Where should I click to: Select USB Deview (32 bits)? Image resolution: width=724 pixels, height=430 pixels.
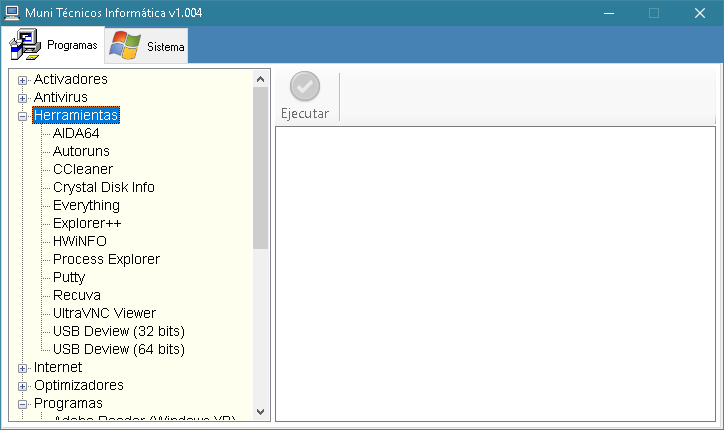pos(119,332)
